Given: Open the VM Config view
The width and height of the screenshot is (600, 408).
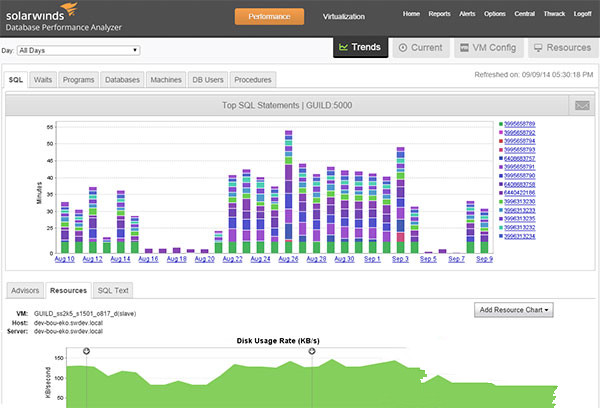Looking at the screenshot, I should [x=486, y=47].
